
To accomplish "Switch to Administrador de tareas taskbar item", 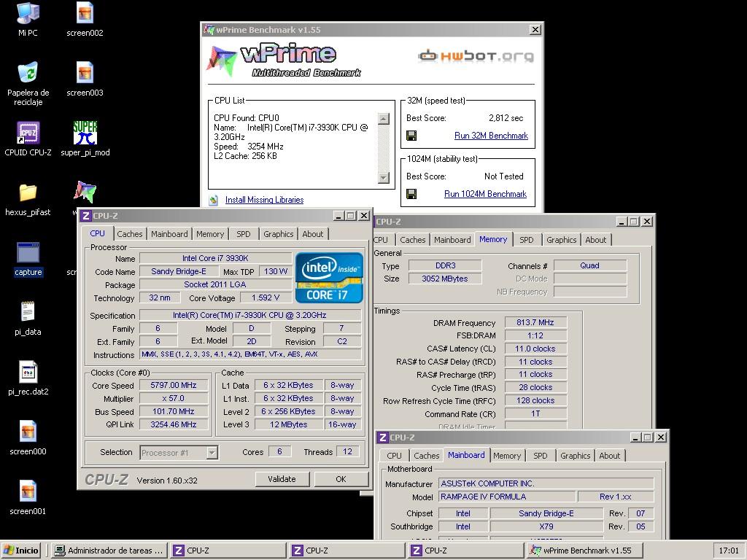I will (x=109, y=551).
